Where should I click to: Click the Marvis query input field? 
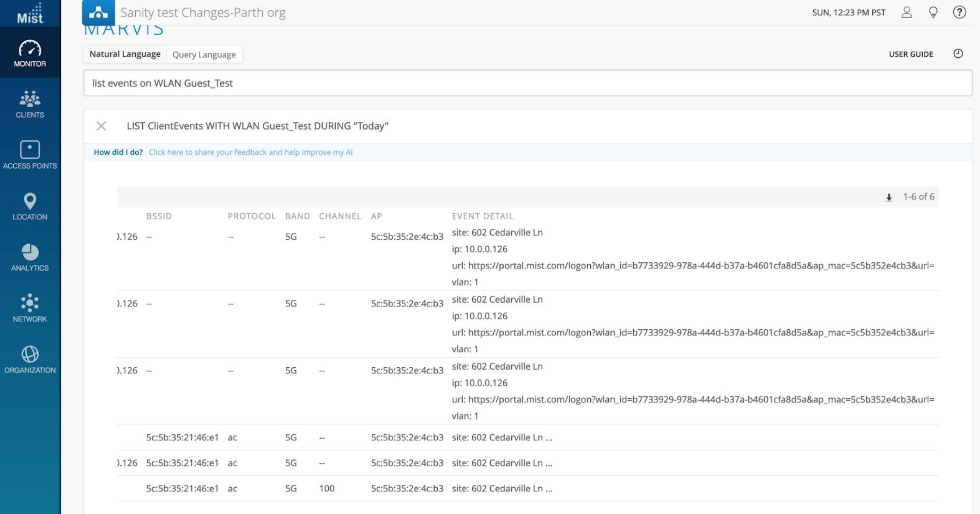tap(527, 83)
